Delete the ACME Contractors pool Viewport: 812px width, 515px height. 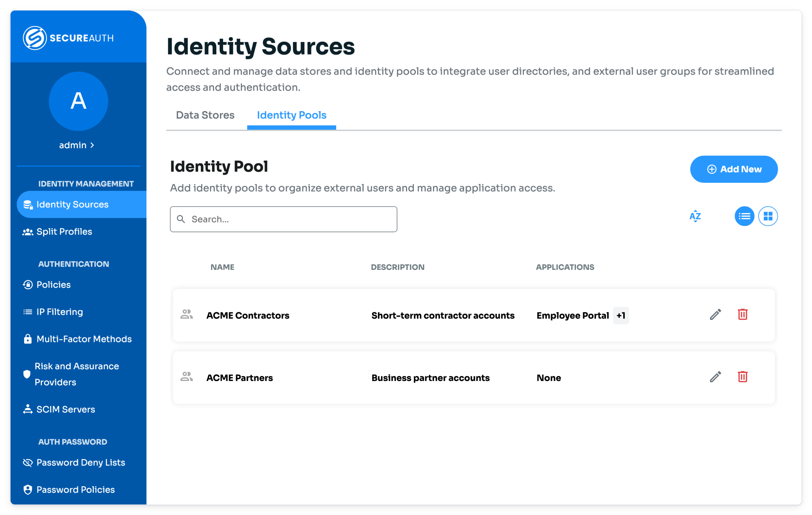pos(743,314)
